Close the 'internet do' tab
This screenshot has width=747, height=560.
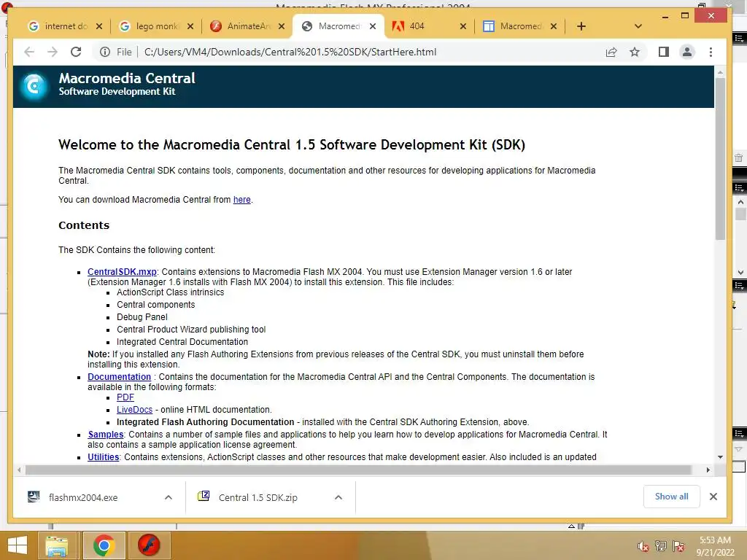tap(99, 26)
